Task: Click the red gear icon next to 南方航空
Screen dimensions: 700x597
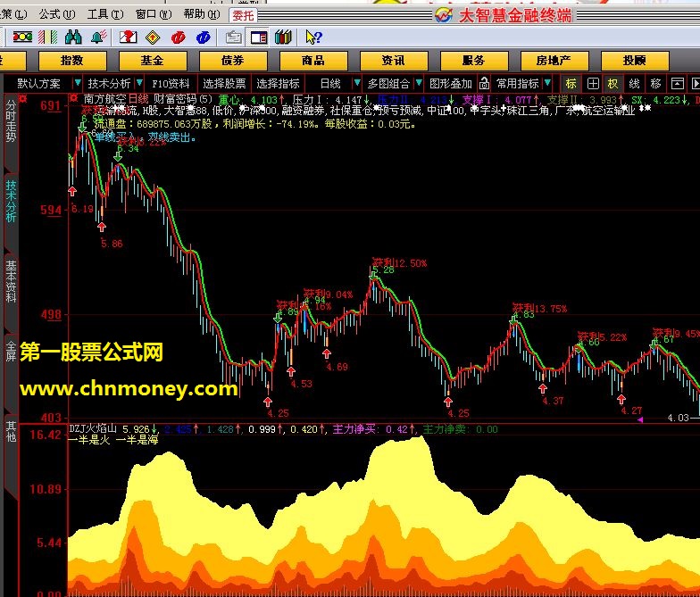Action: [x=74, y=98]
